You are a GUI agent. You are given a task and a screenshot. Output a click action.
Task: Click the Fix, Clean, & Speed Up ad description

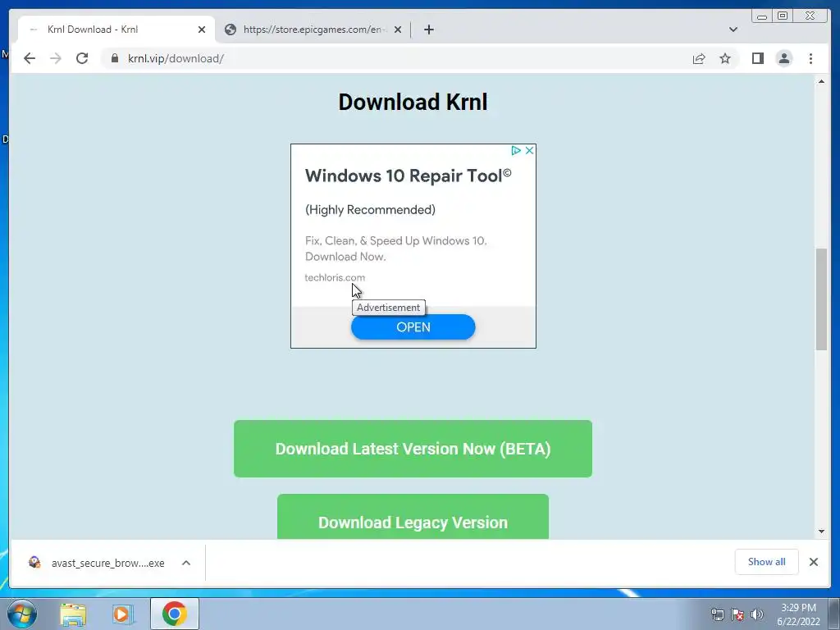click(x=396, y=249)
